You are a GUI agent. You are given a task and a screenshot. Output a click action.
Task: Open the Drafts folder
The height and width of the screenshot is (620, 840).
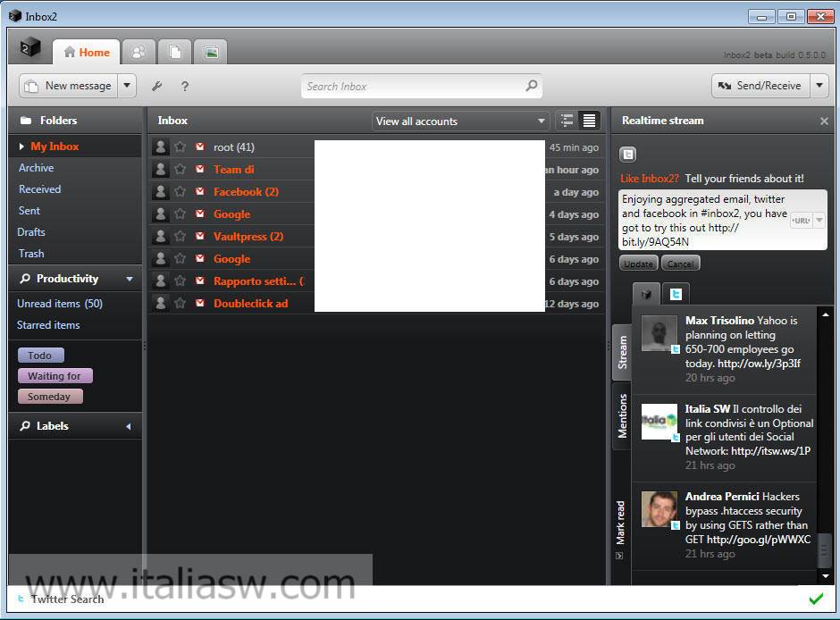click(x=31, y=232)
